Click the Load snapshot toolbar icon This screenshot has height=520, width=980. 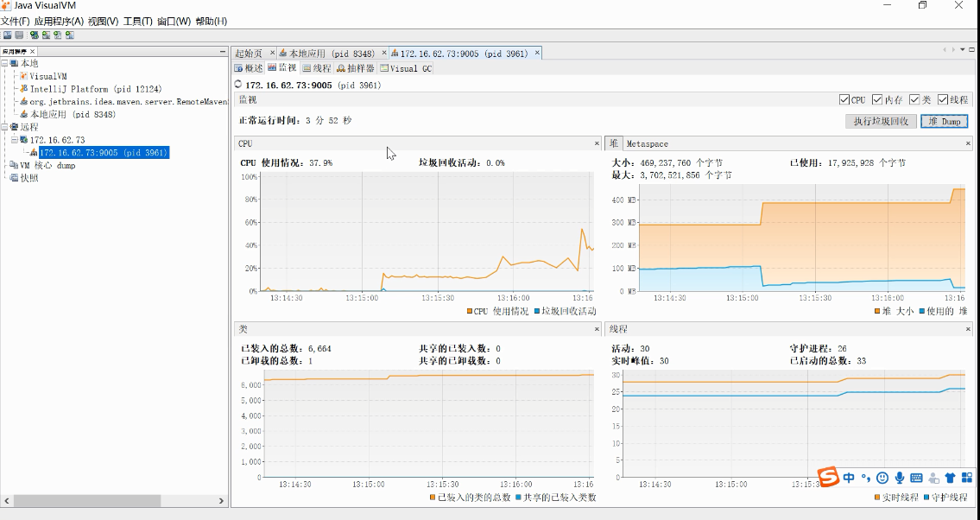tap(8, 35)
